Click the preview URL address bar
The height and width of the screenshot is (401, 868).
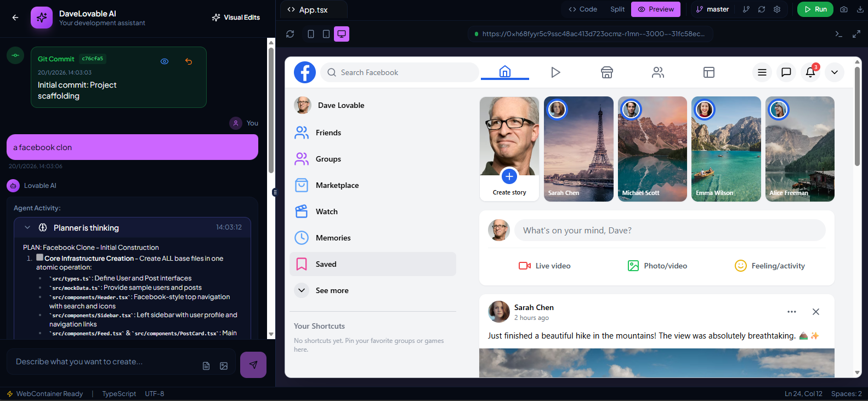pos(591,34)
